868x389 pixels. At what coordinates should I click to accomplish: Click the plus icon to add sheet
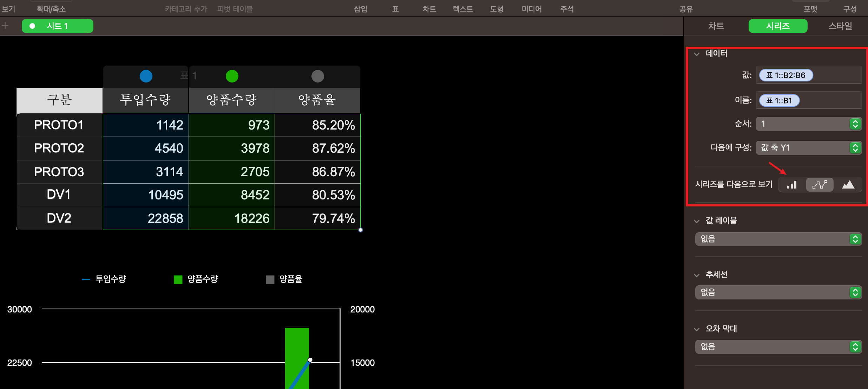5,26
